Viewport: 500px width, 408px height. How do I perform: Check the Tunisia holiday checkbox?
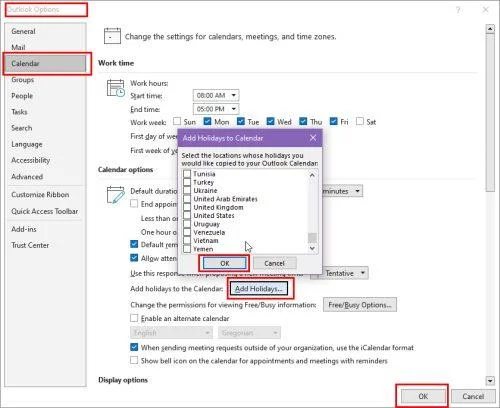click(x=187, y=174)
